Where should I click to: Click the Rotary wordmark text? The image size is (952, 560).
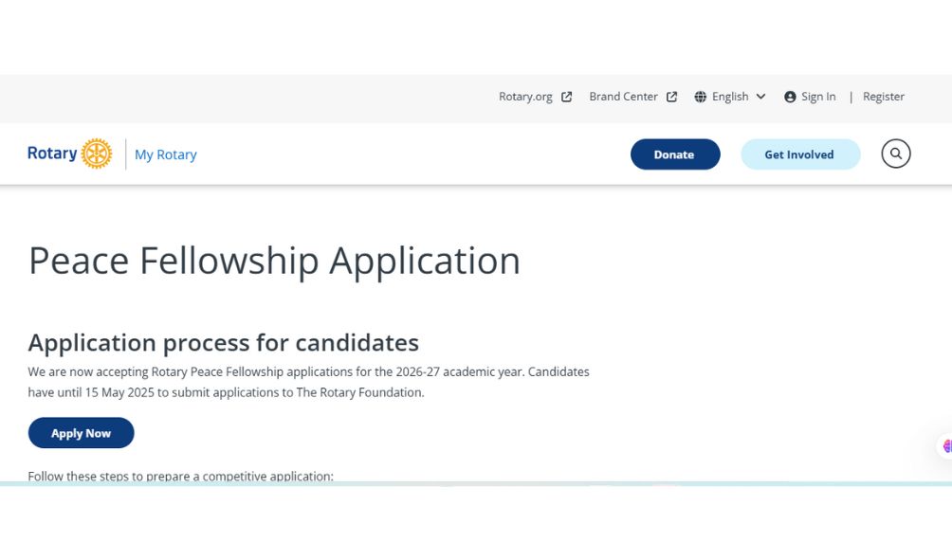point(52,154)
